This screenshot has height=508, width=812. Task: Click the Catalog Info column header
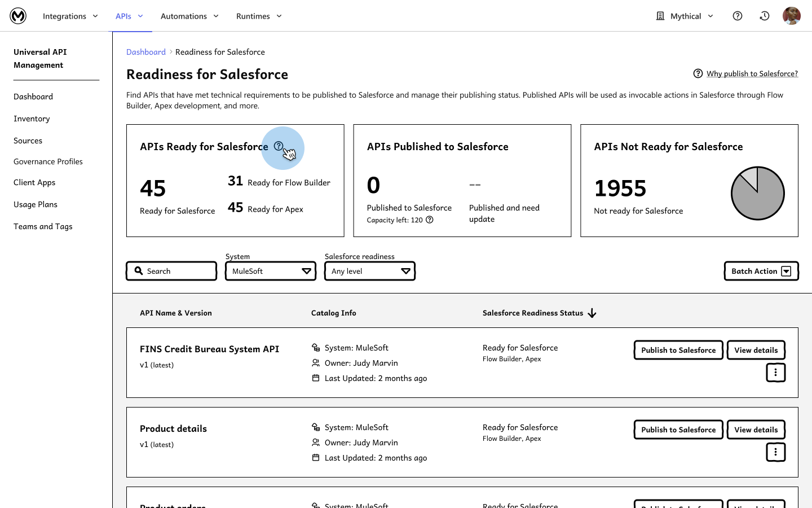point(334,313)
